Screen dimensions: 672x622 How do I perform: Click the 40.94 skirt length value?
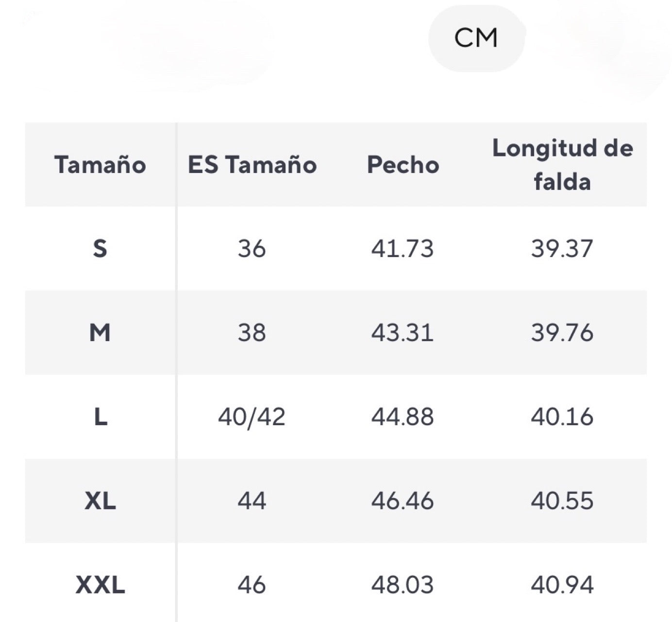click(562, 585)
